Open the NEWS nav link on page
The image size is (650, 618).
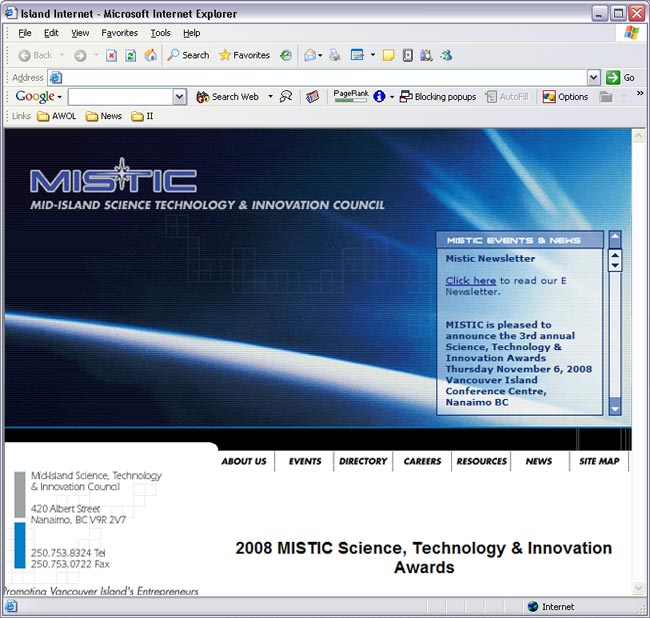click(539, 461)
